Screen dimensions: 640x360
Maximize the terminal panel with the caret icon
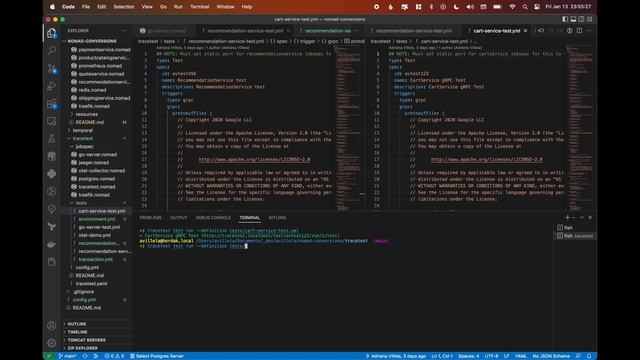coord(582,218)
